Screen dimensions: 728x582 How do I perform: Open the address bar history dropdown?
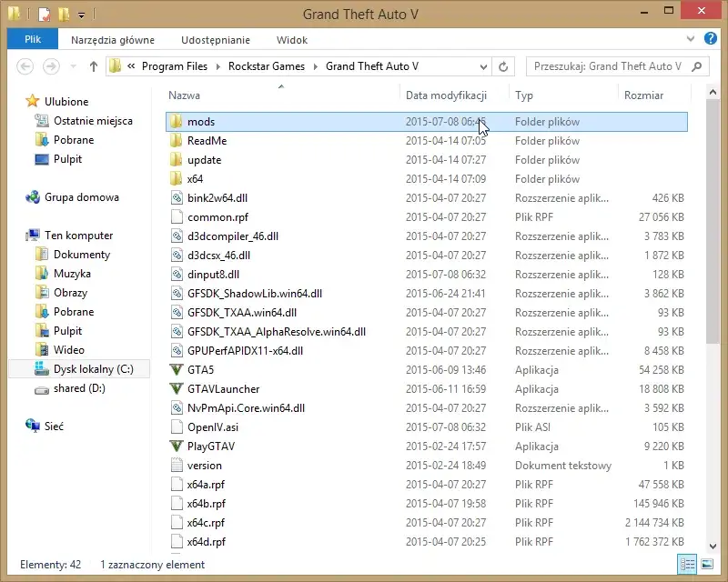[483, 66]
